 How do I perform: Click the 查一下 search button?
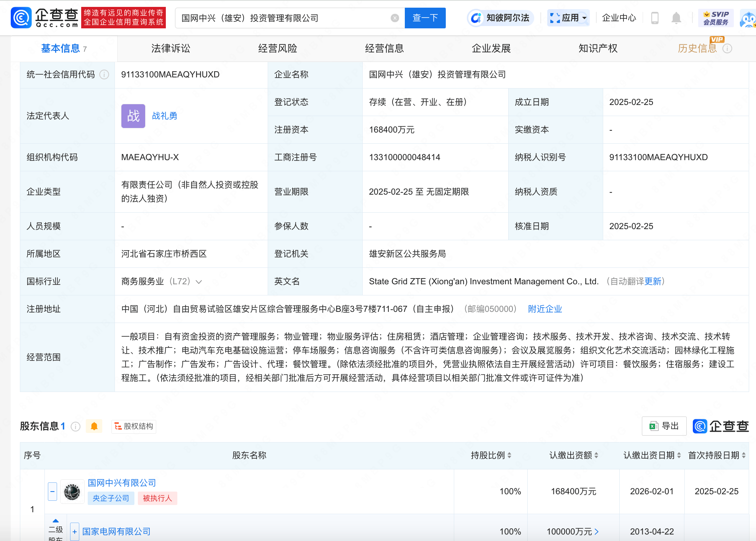coord(425,18)
